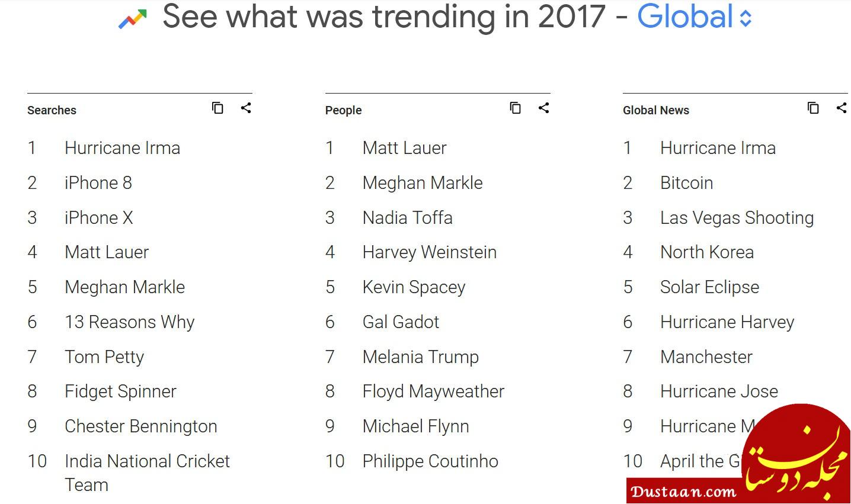Open Nadia Toffa in People list
Image resolution: width=851 pixels, height=504 pixels.
407,218
